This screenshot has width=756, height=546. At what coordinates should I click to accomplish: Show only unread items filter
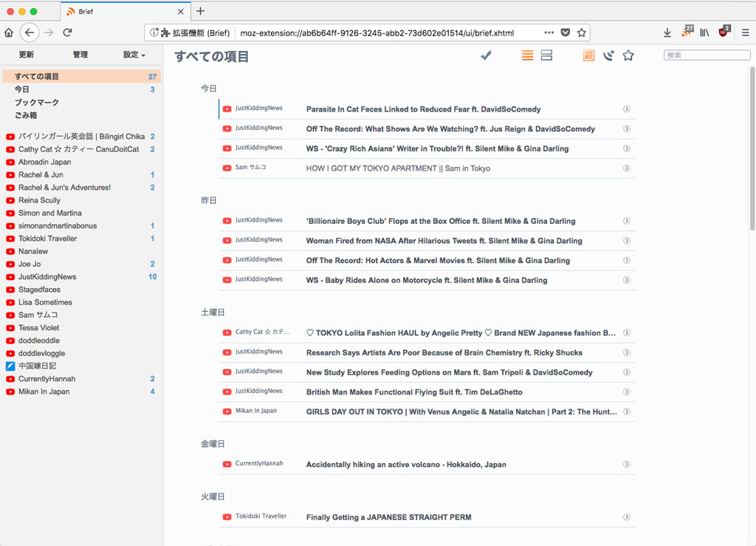608,55
